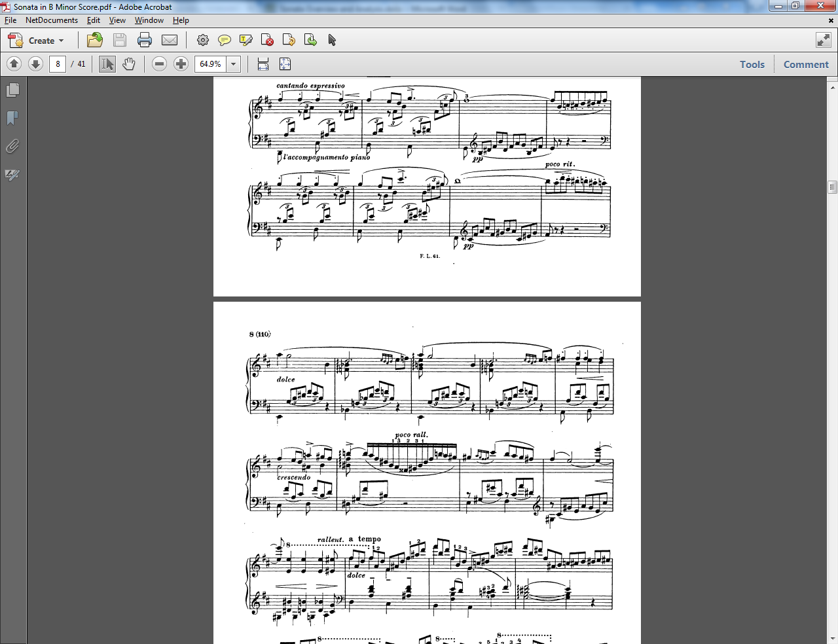Image resolution: width=838 pixels, height=644 pixels.
Task: Go to the next page arrow
Action: pyautogui.click(x=36, y=64)
